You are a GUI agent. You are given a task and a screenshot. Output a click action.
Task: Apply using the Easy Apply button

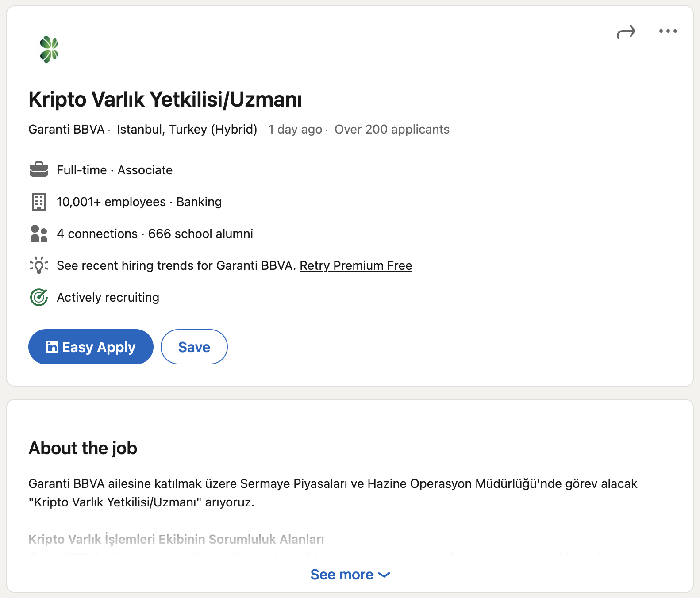click(91, 347)
